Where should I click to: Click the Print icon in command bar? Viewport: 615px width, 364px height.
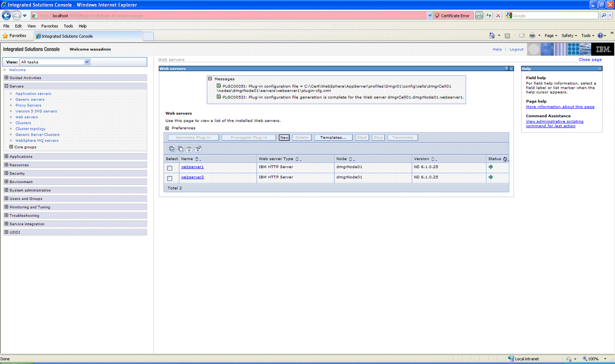532,35
